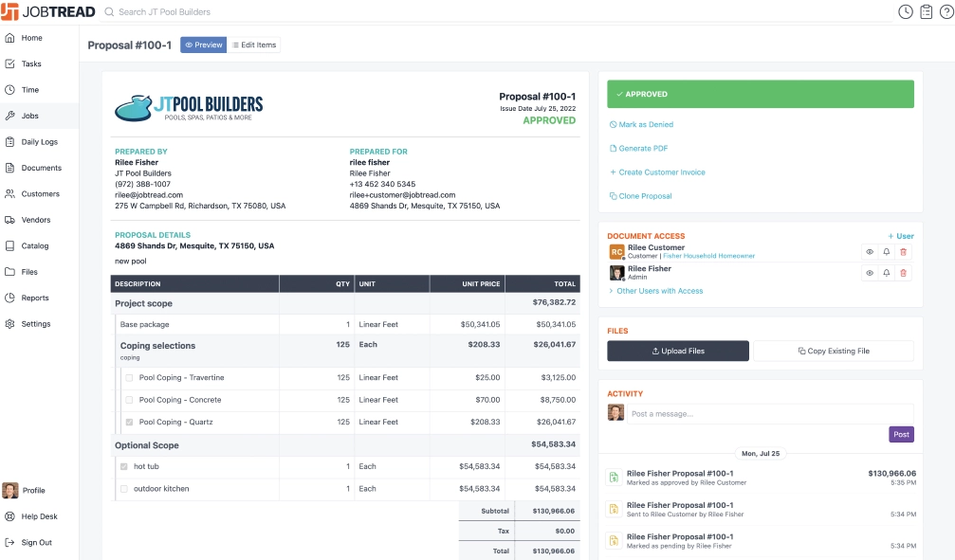Open the Catalog section in the sidebar
The height and width of the screenshot is (560, 955).
35,245
